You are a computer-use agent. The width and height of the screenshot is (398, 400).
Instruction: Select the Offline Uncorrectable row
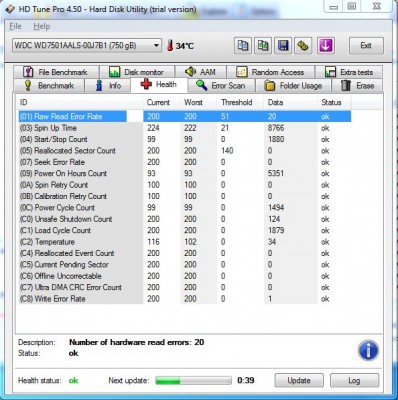[x=185, y=276]
